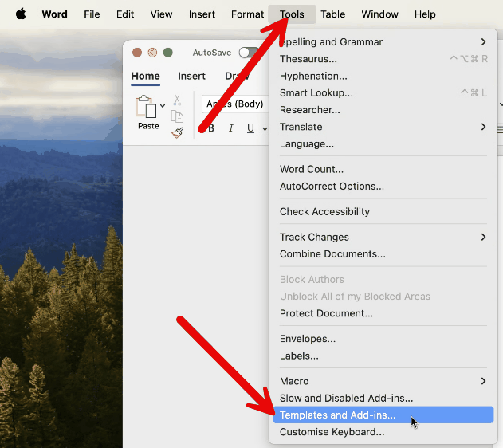Viewport: 503px width, 448px height.
Task: Select the Format Painter brush
Action: 178,132
